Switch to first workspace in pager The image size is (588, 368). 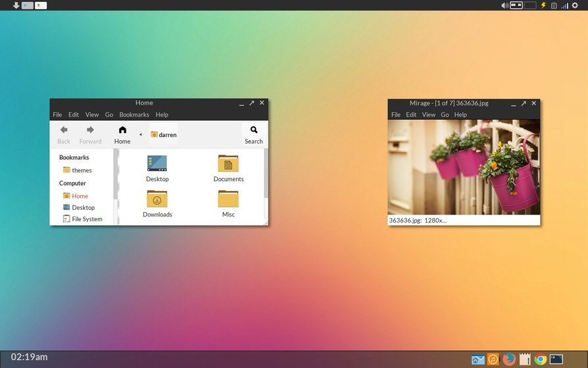[516, 5]
